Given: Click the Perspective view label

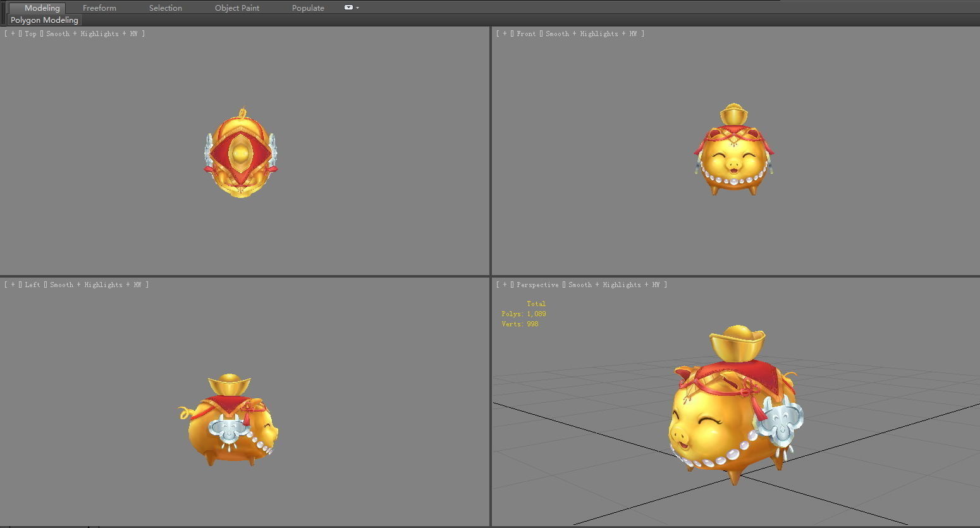Looking at the screenshot, I should [x=537, y=285].
